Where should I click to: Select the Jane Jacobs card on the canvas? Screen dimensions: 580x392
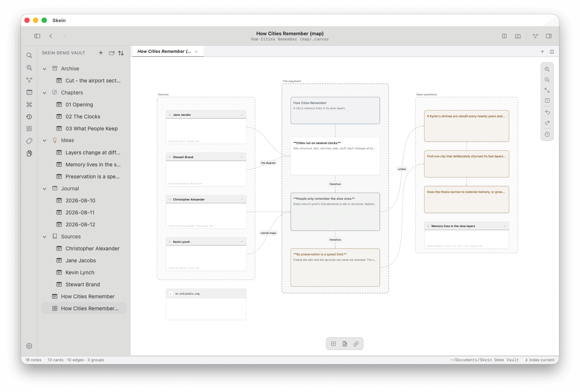coord(206,127)
